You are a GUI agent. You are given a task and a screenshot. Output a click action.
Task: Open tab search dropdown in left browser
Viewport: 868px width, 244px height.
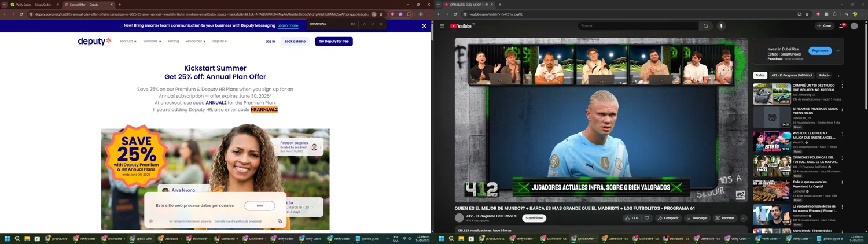(4, 5)
